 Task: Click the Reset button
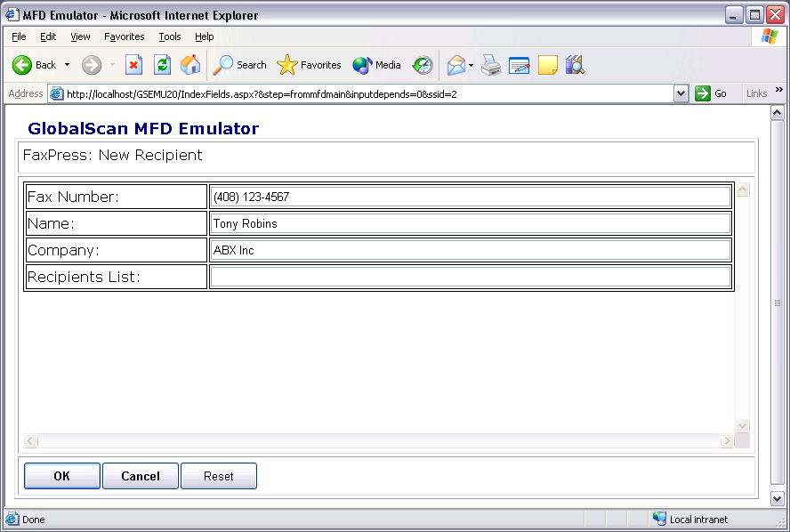coord(219,476)
